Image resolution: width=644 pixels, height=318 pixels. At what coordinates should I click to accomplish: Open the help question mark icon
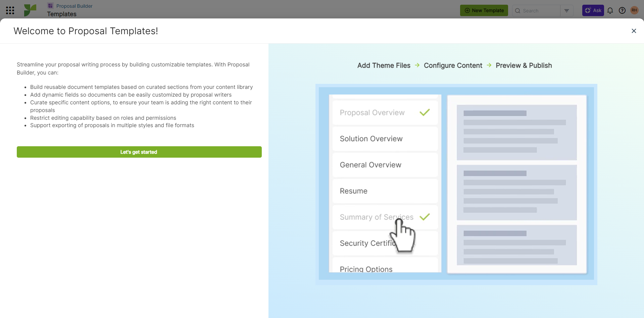[622, 10]
